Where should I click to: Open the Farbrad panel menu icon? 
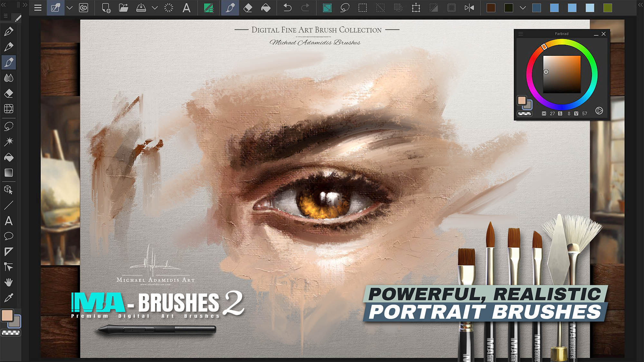click(x=521, y=34)
